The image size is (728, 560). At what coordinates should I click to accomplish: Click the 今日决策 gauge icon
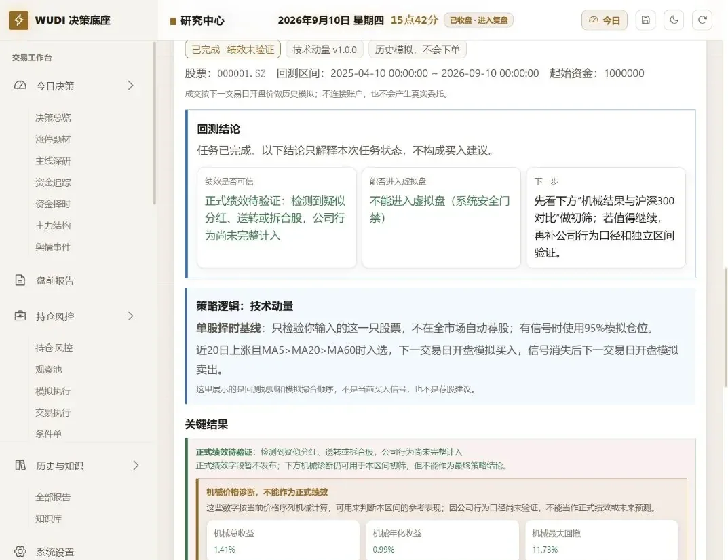[20, 86]
